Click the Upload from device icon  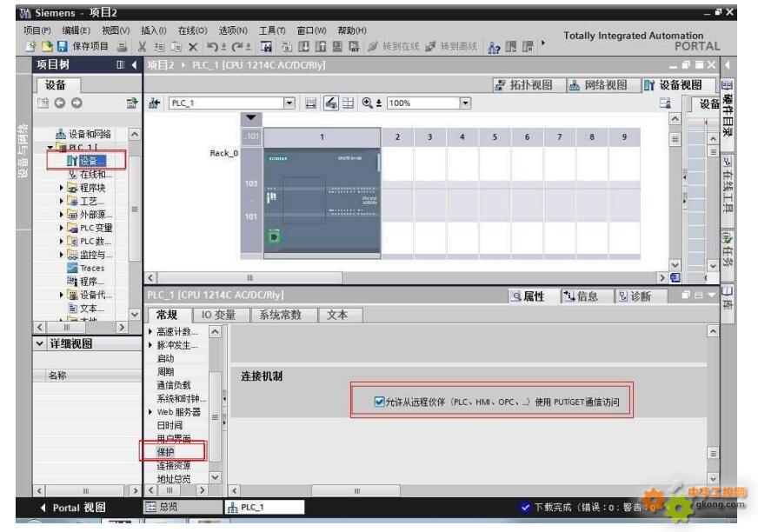click(x=321, y=46)
